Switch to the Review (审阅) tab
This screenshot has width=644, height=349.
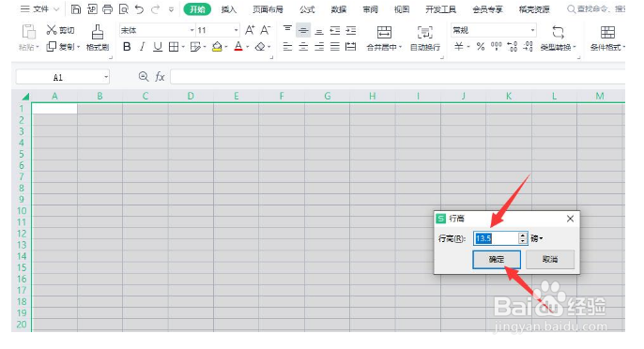pyautogui.click(x=370, y=9)
